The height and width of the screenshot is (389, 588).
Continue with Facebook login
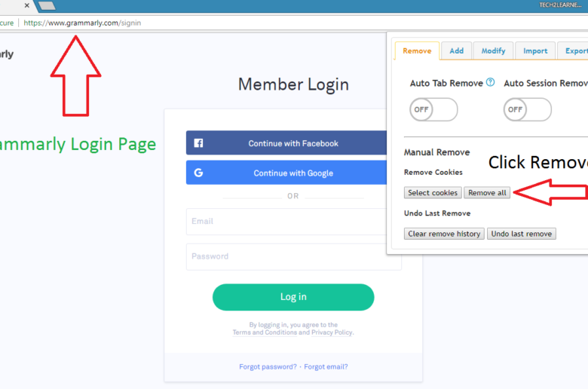[x=286, y=143]
